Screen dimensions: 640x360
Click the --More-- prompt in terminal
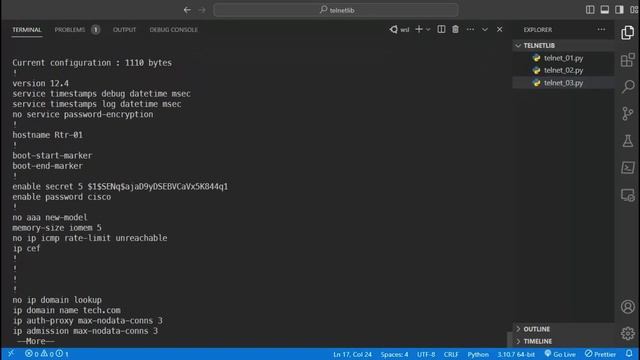(x=36, y=341)
